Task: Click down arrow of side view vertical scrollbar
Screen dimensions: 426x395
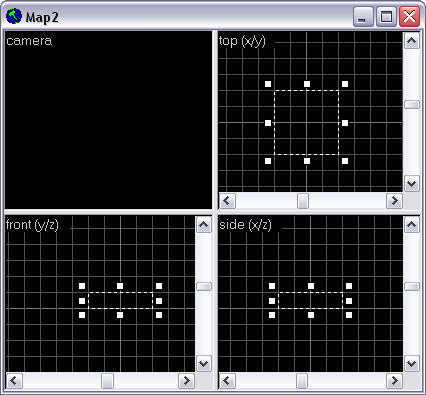Action: click(412, 364)
